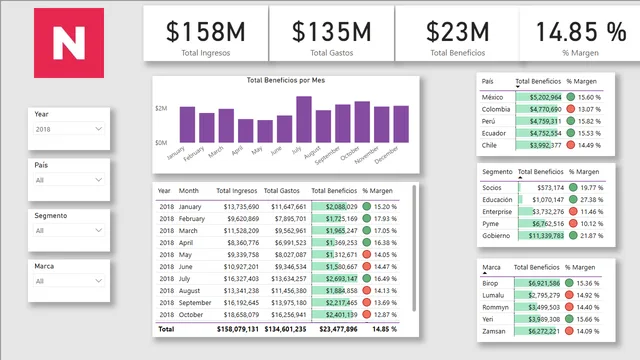Click April Total Beneficios $1,369,253
This screenshot has width=640, height=360.
pyautogui.click(x=341, y=242)
